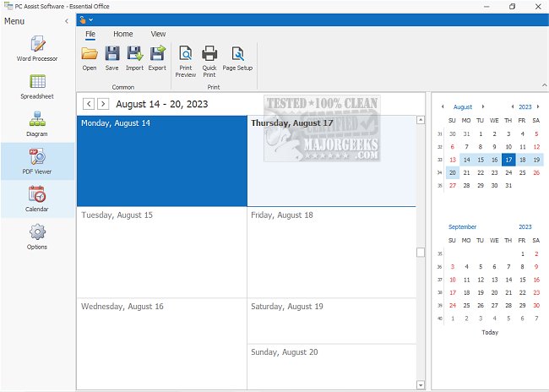Pick August 21 in the mini calendar
The image size is (549, 392).
pos(466,172)
